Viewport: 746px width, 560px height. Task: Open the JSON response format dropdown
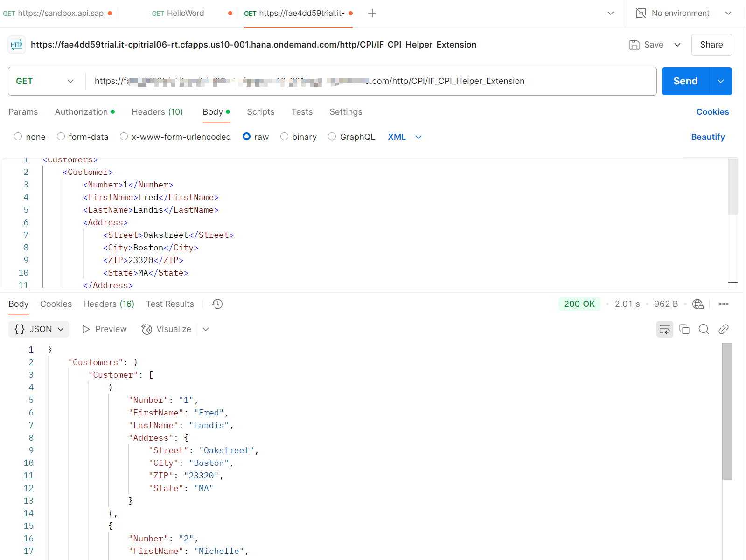39,329
